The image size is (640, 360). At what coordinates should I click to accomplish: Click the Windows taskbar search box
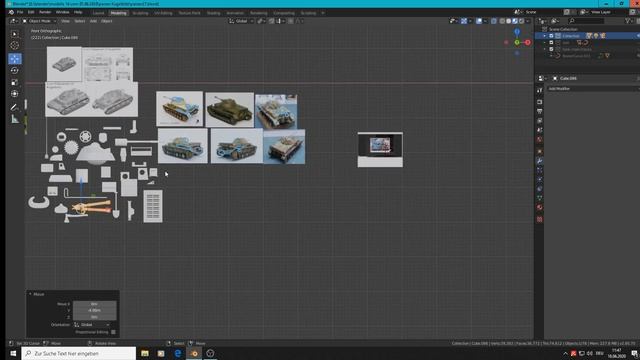(x=78, y=353)
